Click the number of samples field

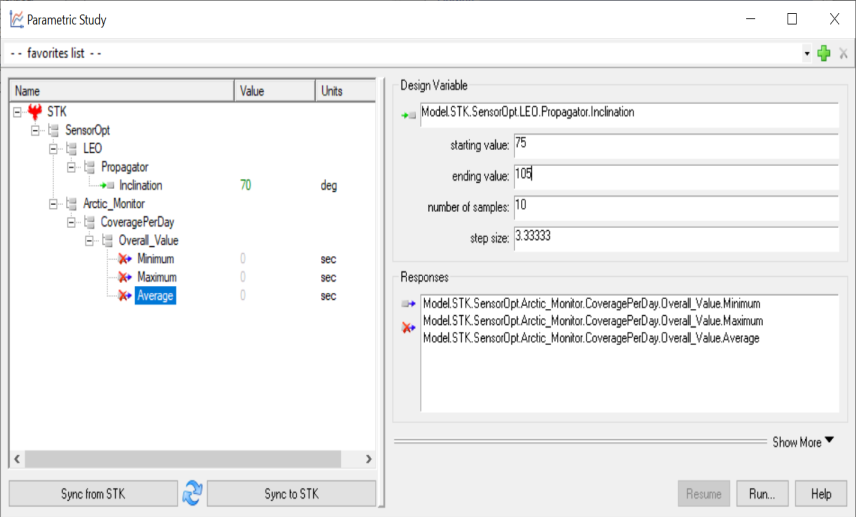click(676, 207)
